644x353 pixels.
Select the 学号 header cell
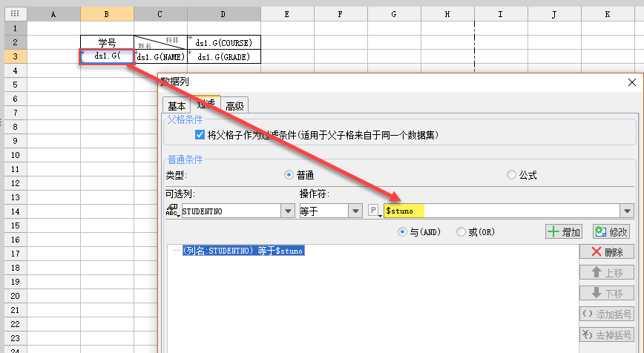pos(107,42)
